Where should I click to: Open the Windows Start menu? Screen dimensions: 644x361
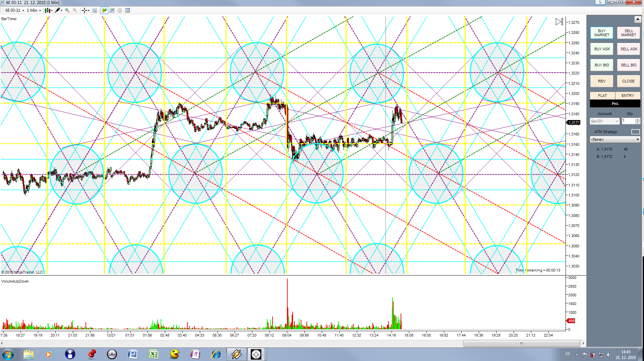(x=8, y=354)
